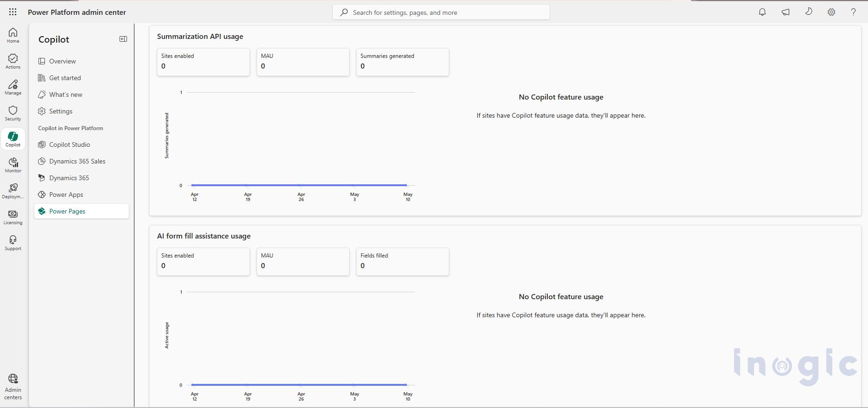Image resolution: width=868 pixels, height=408 pixels.
Task: Click Summarization Sites enabled card
Action: 203,62
